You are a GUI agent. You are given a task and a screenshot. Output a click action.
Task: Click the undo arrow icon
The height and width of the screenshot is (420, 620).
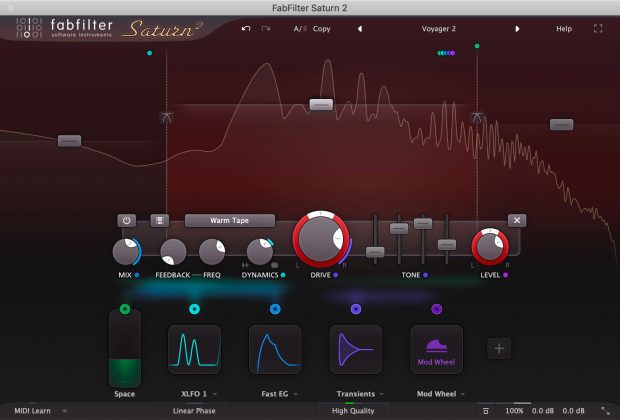(246, 29)
